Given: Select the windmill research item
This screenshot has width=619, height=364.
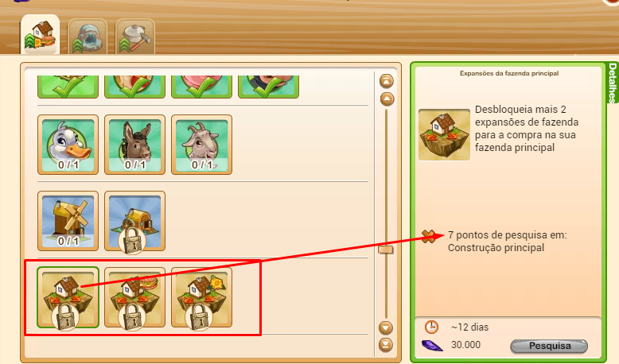Looking at the screenshot, I should pos(68,221).
